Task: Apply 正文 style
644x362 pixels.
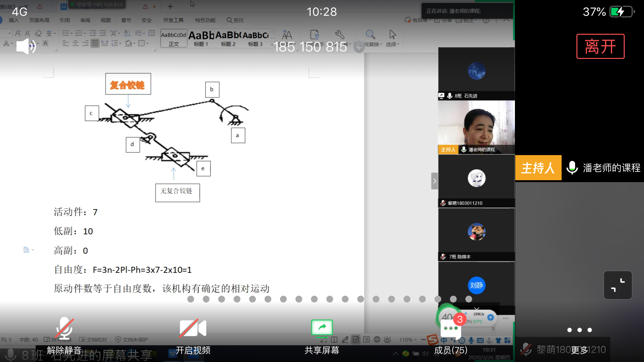Action: (174, 39)
